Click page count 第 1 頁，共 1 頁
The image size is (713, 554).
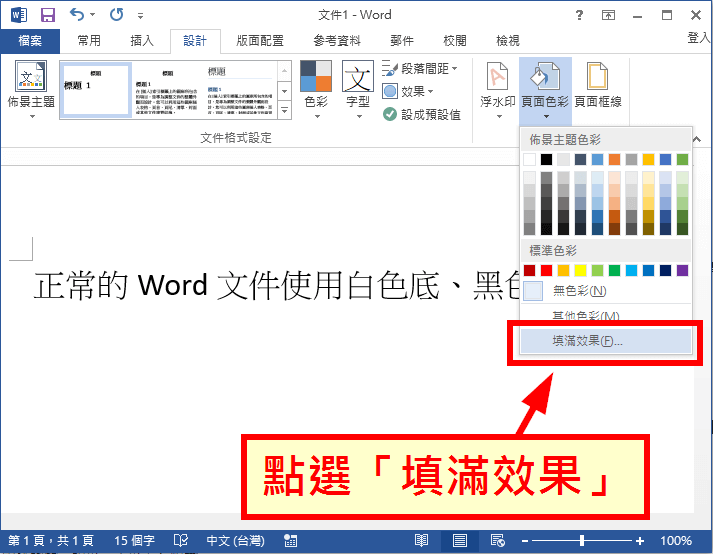[x=51, y=540]
